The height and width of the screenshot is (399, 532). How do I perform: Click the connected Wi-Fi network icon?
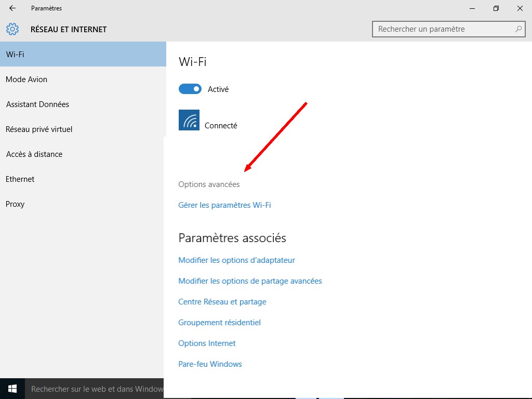189,120
